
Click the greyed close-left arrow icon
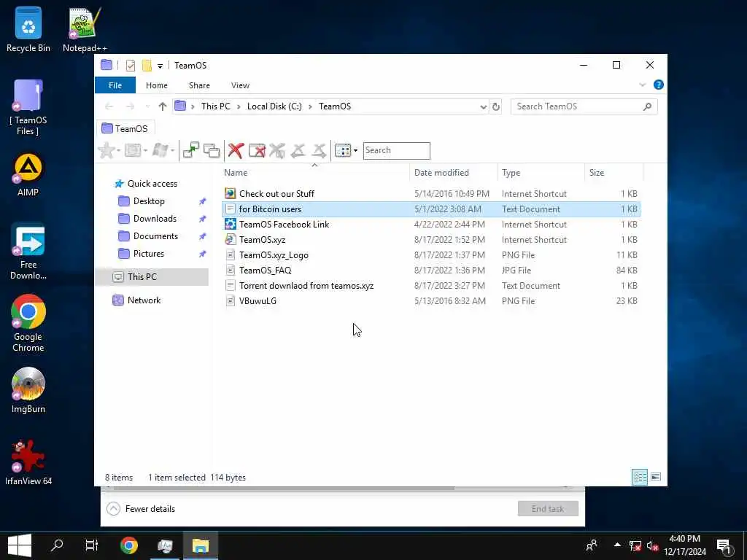pyautogui.click(x=298, y=150)
